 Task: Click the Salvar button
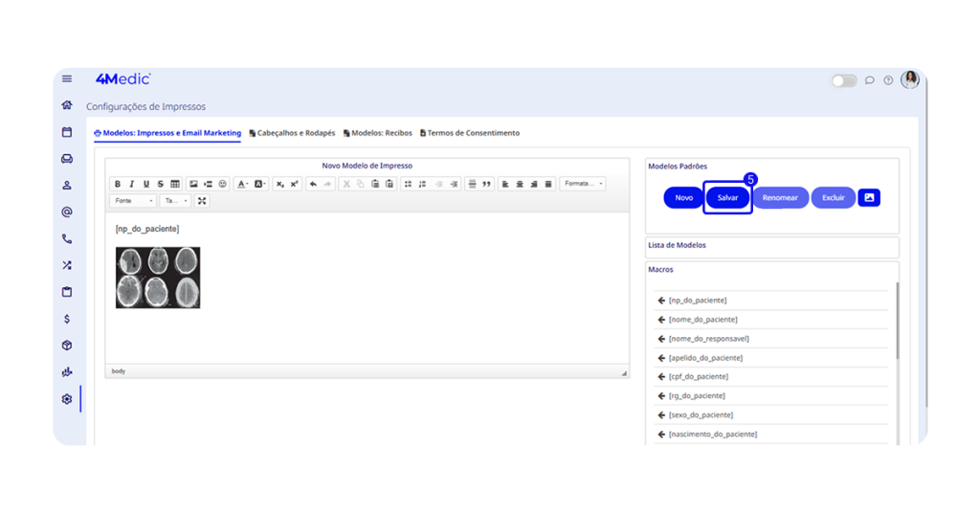pos(727,197)
